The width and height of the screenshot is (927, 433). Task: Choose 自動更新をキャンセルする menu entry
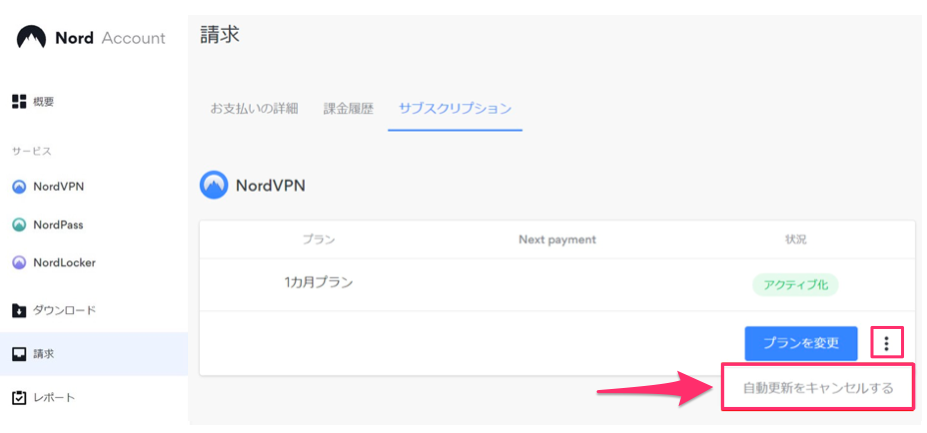pos(818,389)
